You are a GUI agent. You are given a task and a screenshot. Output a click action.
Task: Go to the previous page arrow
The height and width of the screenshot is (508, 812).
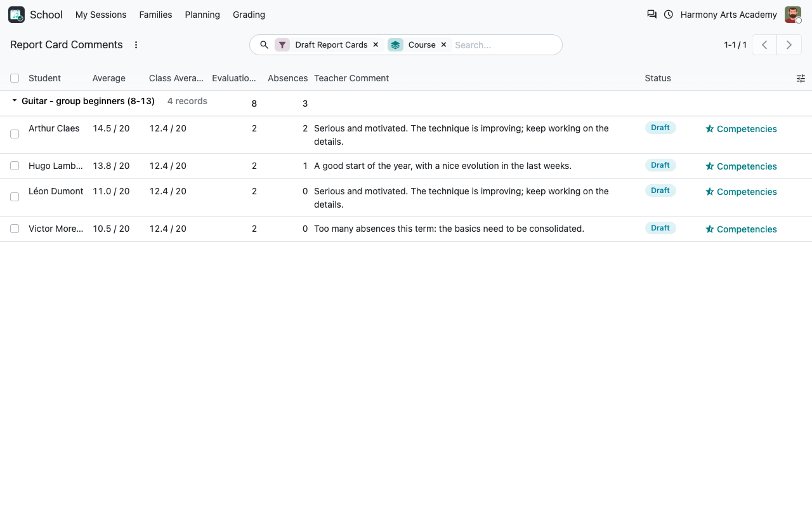point(764,45)
